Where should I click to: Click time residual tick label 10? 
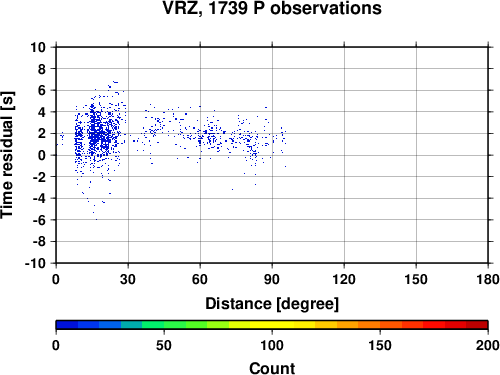[38, 47]
